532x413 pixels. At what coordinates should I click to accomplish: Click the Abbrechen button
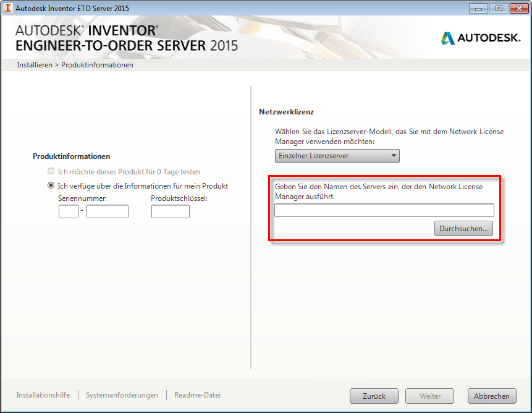492,396
